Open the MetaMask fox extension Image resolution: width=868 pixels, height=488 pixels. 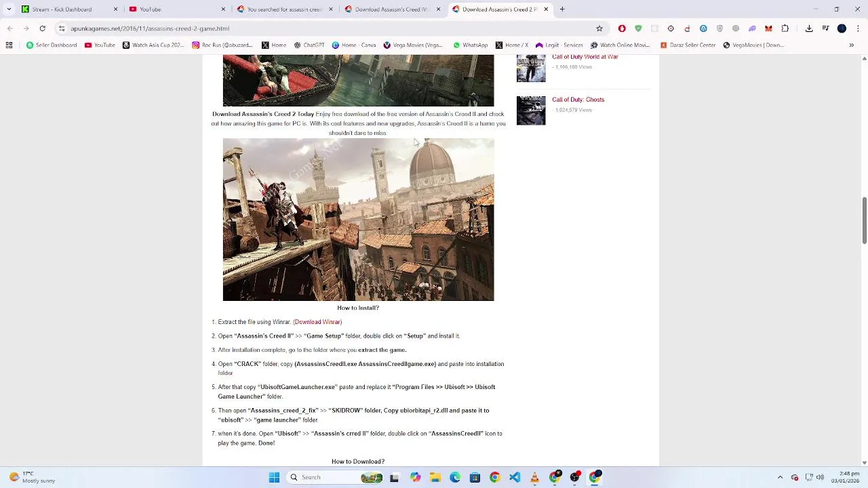tap(768, 28)
